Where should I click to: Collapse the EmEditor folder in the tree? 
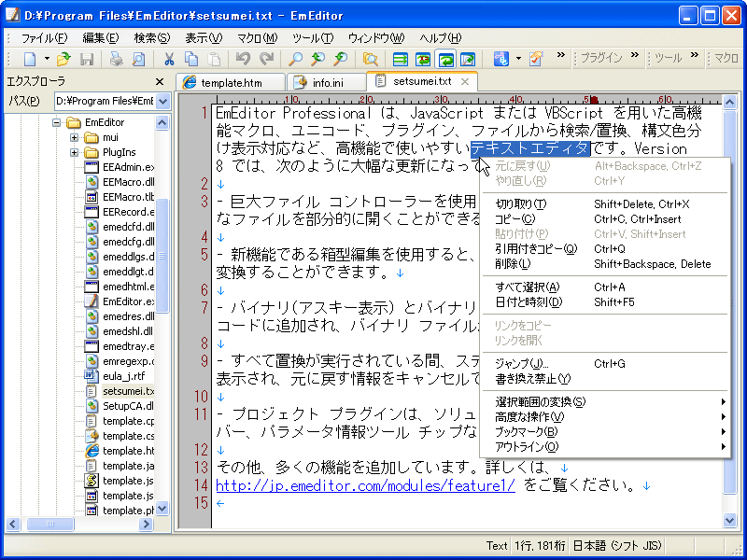point(57,122)
